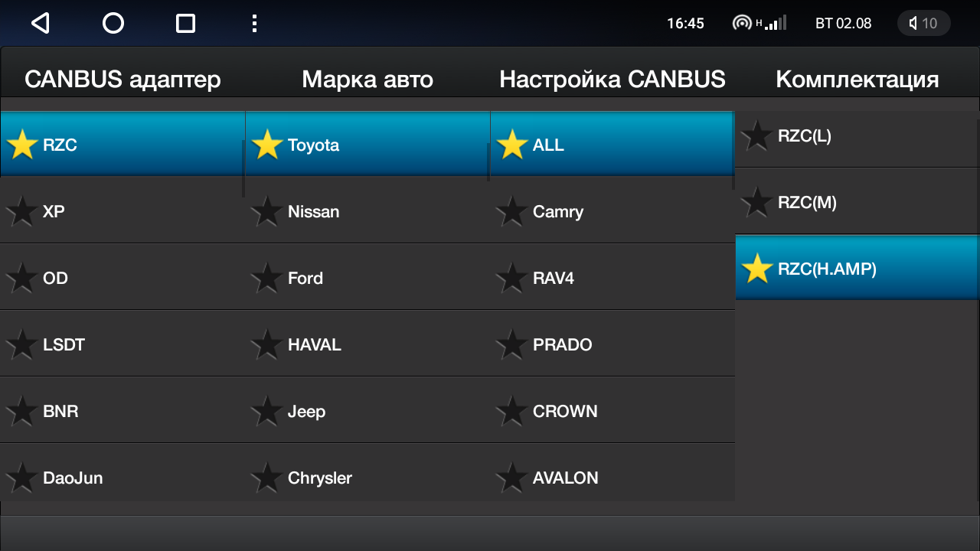
Task: Select PRADO model entry
Action: [612, 345]
